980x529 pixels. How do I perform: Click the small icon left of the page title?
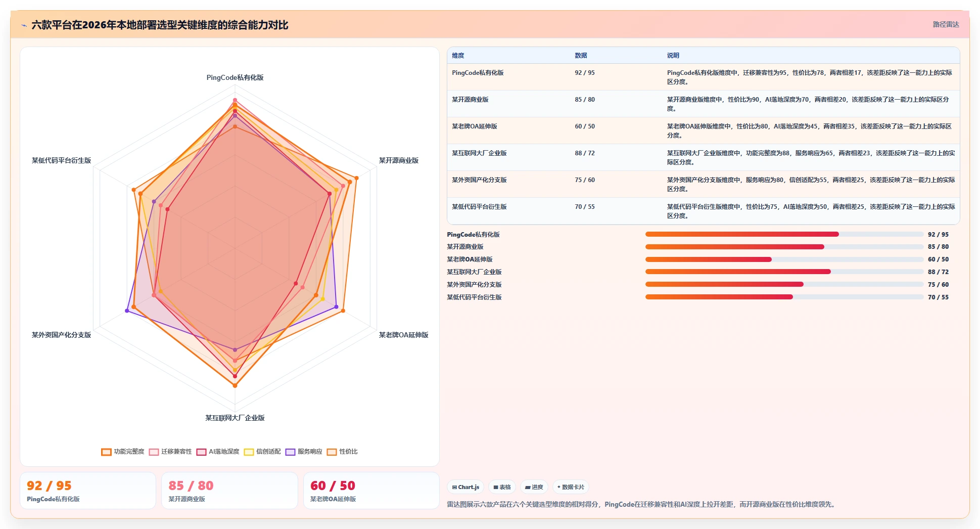[24, 25]
